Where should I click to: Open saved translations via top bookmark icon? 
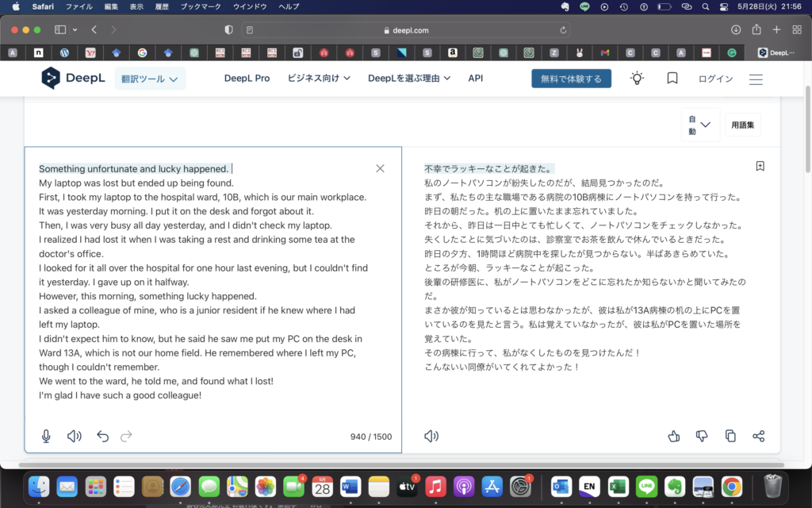coord(672,78)
